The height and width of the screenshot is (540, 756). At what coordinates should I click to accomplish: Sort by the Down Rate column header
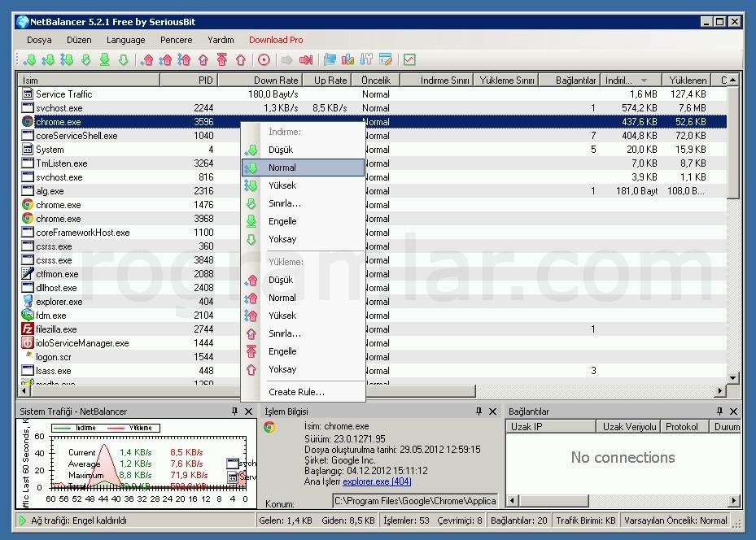[x=260, y=80]
